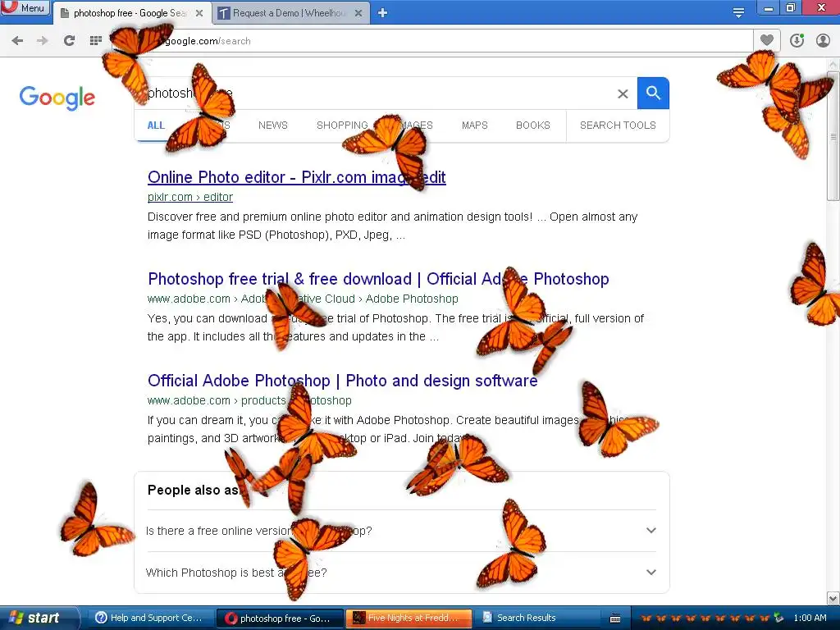Click the page scrollbar down arrow
The width and height of the screenshot is (840, 630).
833,598
